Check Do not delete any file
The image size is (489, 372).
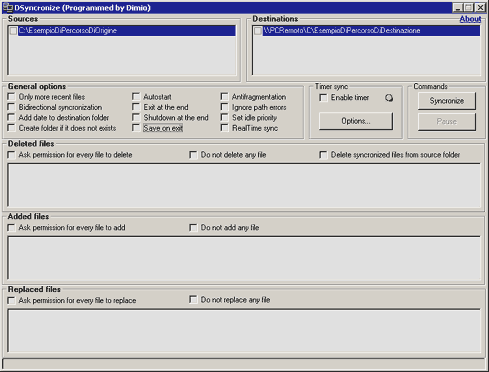point(193,155)
